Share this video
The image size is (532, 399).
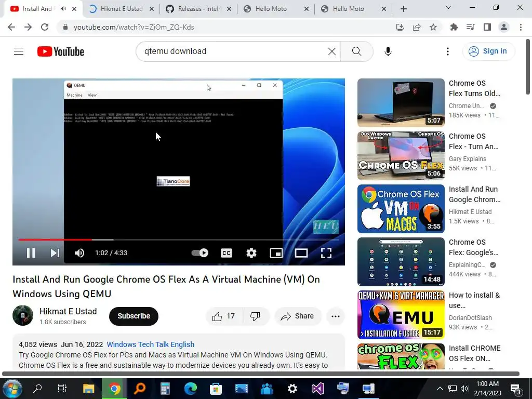point(298,316)
